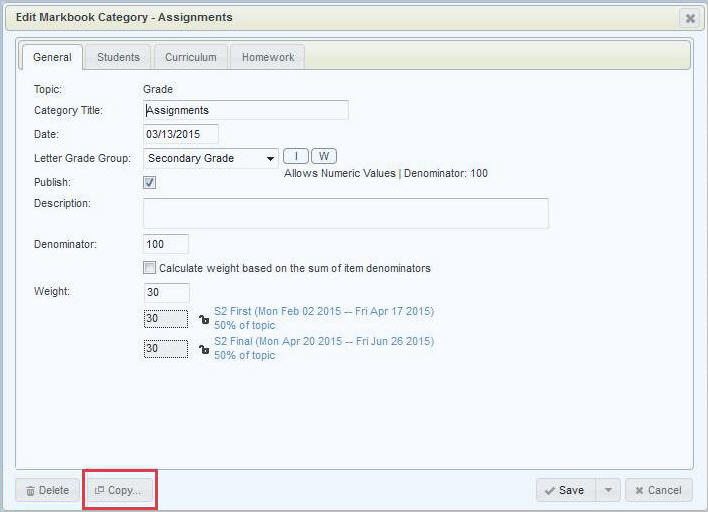Select the General tab
Screen dimensions: 708x512
51,57
